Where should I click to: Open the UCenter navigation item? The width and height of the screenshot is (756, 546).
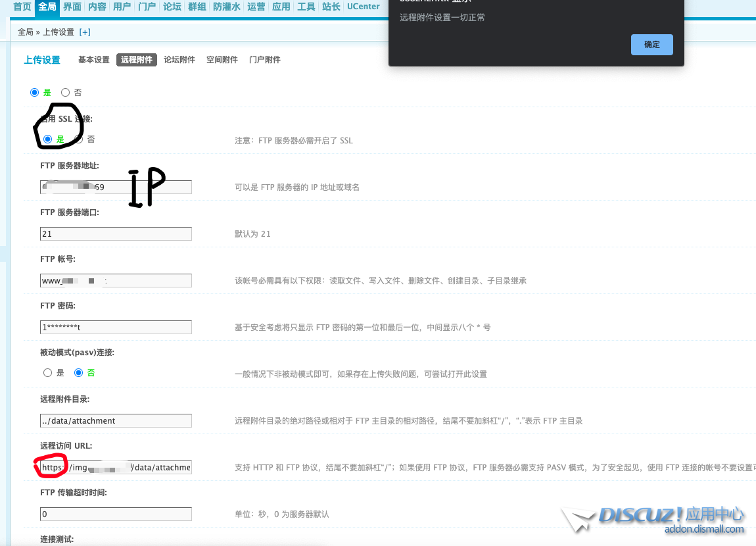click(x=363, y=7)
